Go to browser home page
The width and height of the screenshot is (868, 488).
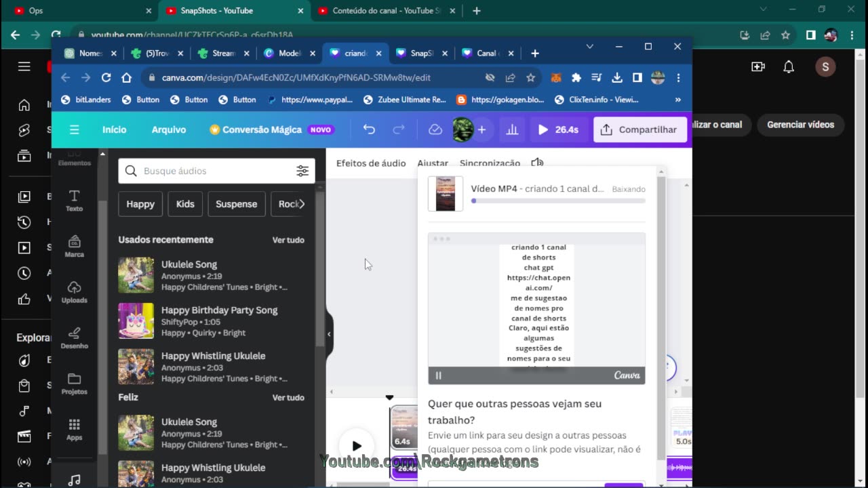coord(126,78)
